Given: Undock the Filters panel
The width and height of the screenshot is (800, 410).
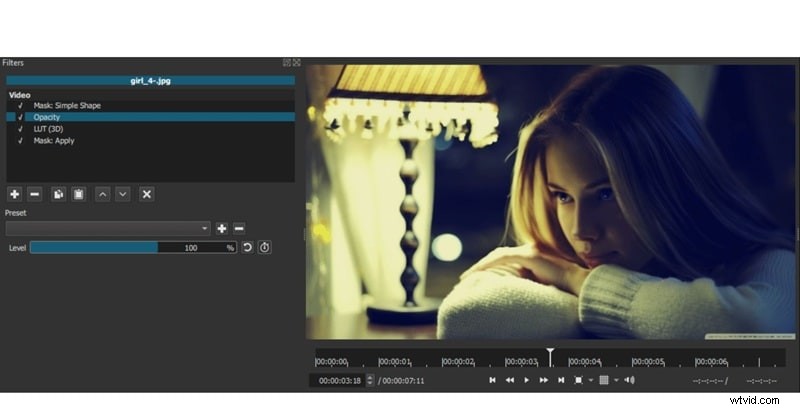Looking at the screenshot, I should pyautogui.click(x=287, y=62).
